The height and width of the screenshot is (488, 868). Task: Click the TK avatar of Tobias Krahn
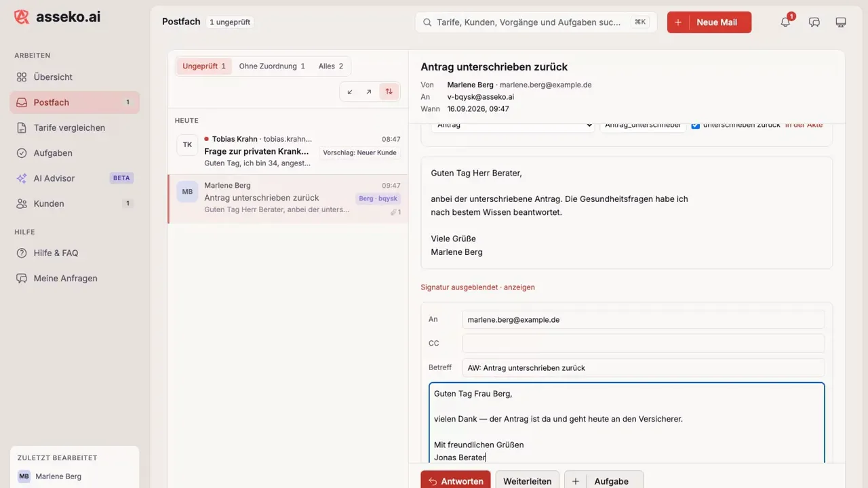click(x=187, y=145)
